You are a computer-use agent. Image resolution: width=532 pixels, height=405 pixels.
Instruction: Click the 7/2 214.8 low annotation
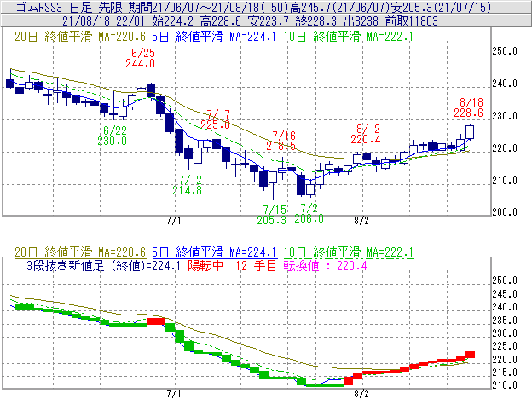point(187,185)
